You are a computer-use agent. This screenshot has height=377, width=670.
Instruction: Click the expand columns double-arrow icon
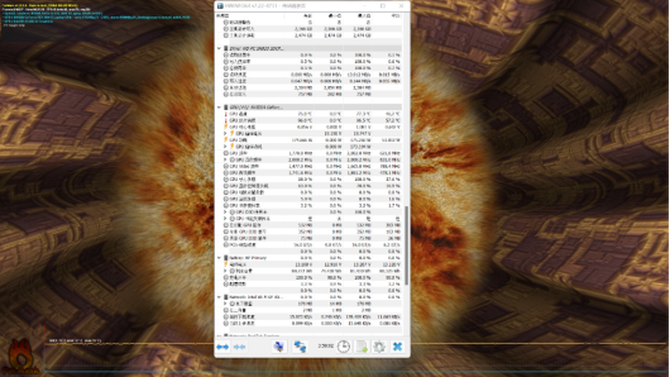[x=222, y=347]
